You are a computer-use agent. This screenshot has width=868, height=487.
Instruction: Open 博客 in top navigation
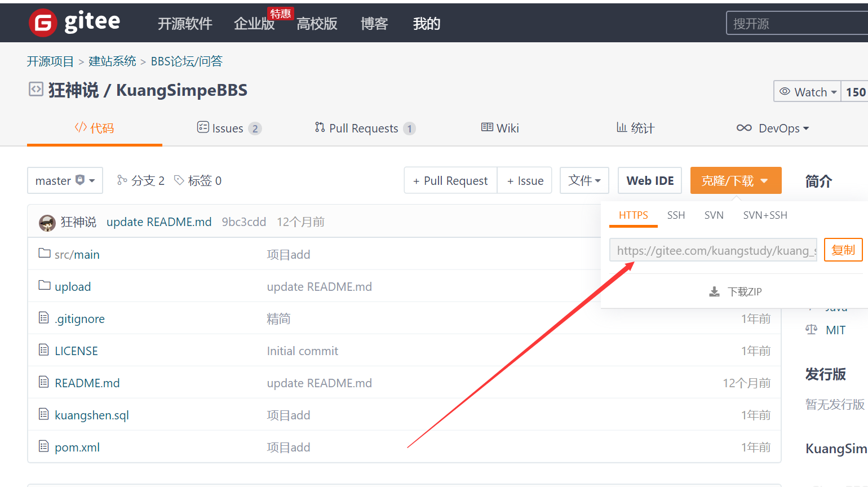coord(374,24)
